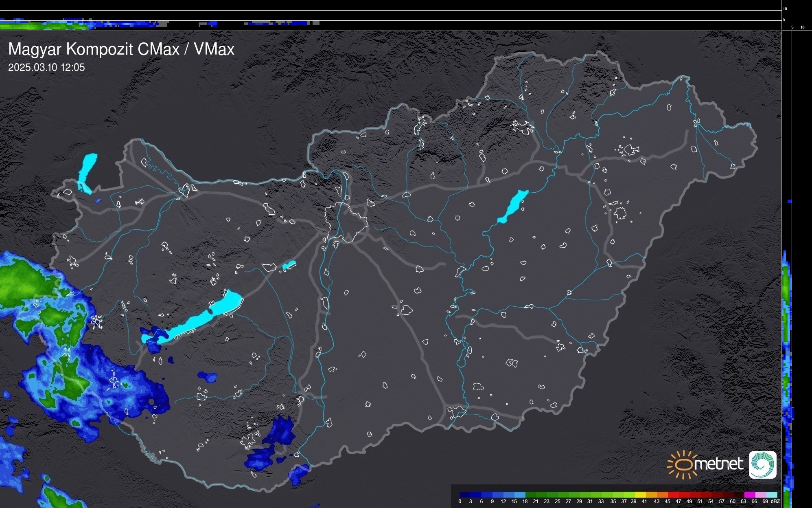Pick the yellow 39 dBZ legend swatch

pyautogui.click(x=640, y=495)
